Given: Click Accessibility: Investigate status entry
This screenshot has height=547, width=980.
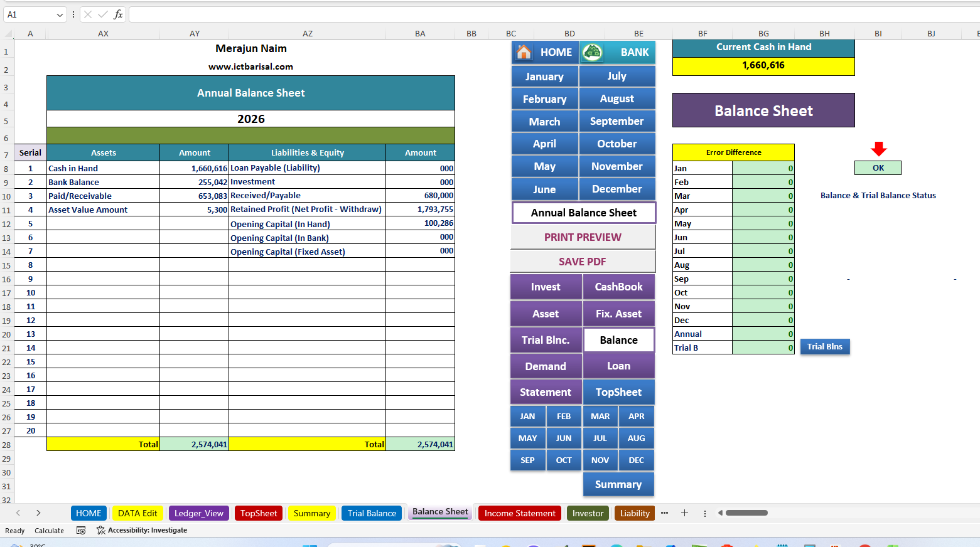Looking at the screenshot, I should click(x=142, y=530).
